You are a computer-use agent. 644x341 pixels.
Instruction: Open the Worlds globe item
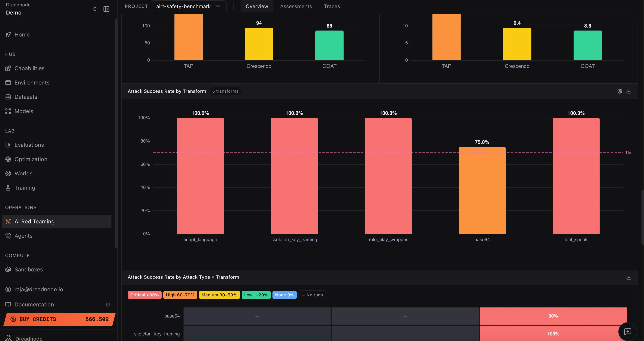click(x=23, y=173)
